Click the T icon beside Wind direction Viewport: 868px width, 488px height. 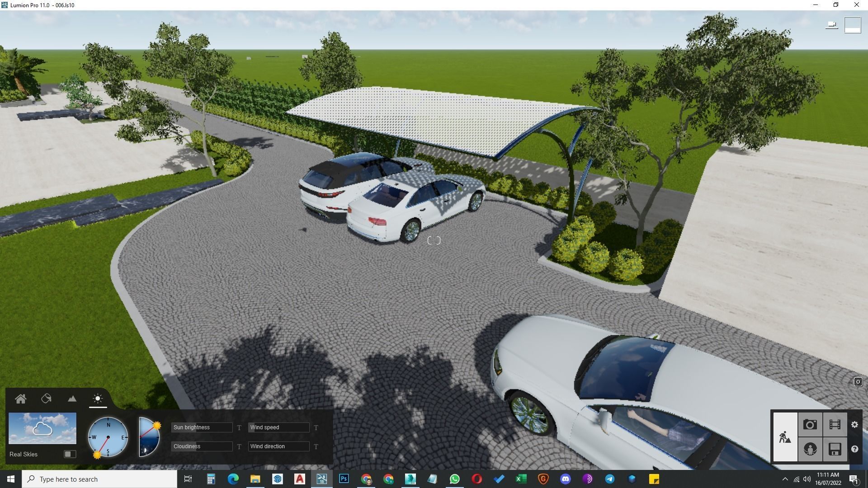[316, 446]
